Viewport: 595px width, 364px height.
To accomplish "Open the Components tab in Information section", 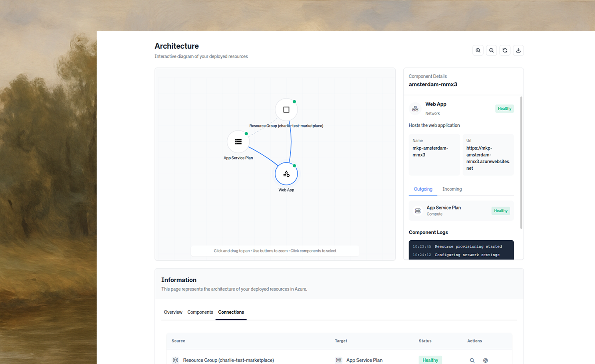I will coord(200,312).
